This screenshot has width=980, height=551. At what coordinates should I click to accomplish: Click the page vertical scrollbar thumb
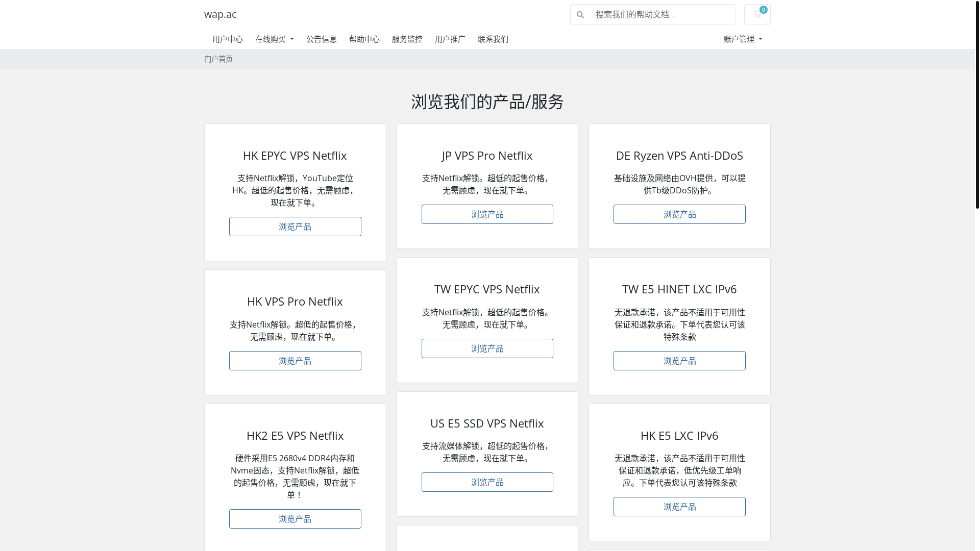coord(977,105)
